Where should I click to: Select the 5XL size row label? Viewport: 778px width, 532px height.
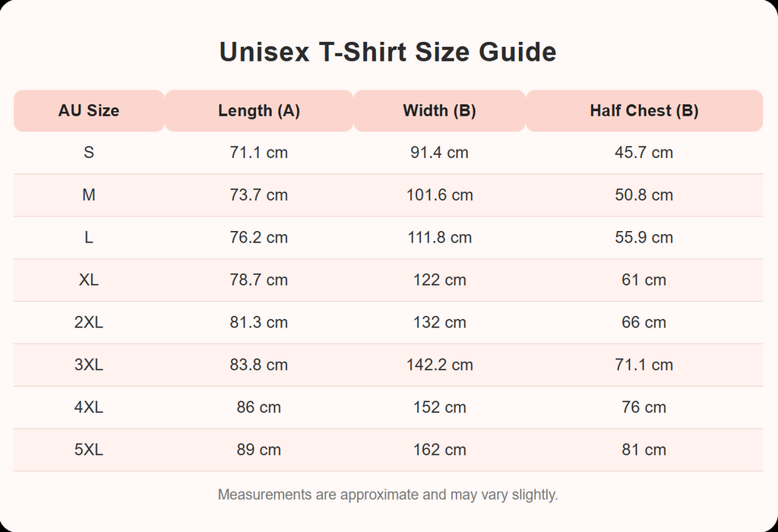[89, 450]
